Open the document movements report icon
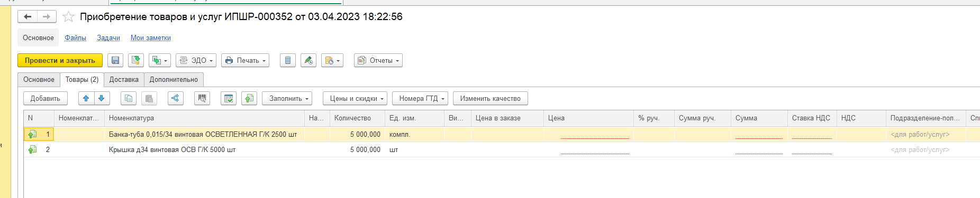 point(287,60)
